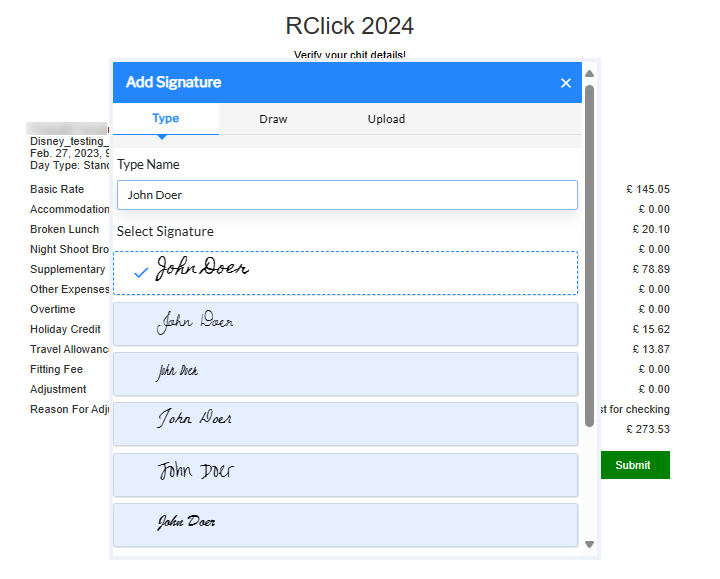Image resolution: width=720 pixels, height=579 pixels.
Task: Open the Draw tab
Action: pos(273,119)
